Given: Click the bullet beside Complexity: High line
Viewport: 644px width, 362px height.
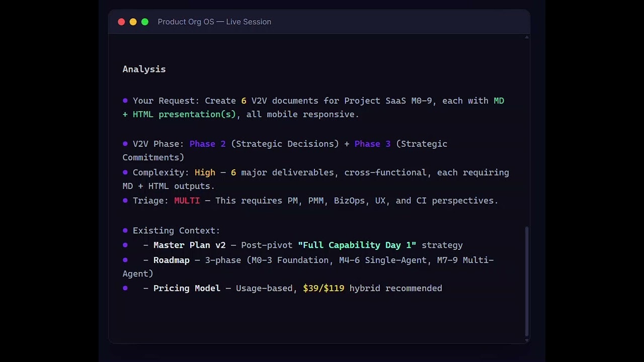Looking at the screenshot, I should [124, 172].
